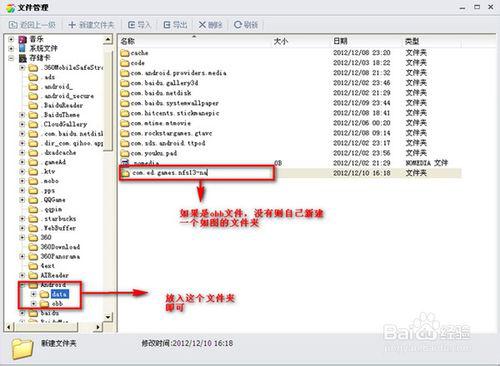Image resolution: width=500 pixels, height=366 pixels.
Task: Create a folder with 新建文件夹 button
Action: pyautogui.click(x=91, y=25)
